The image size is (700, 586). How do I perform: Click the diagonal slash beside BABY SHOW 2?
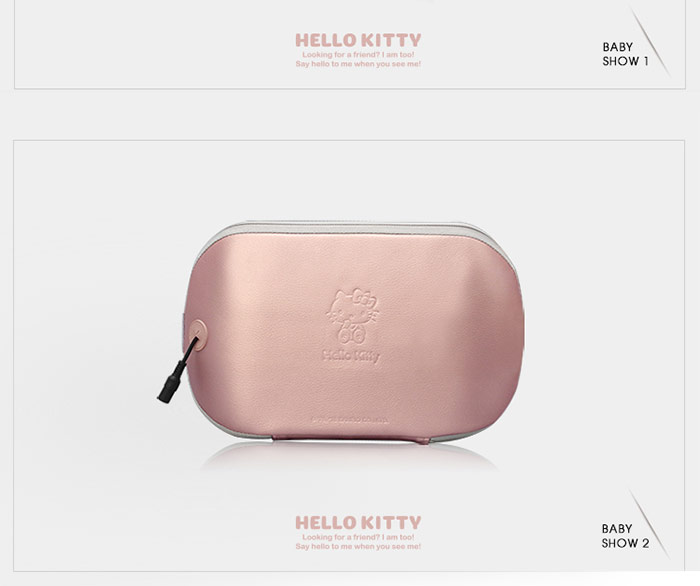coord(650,524)
